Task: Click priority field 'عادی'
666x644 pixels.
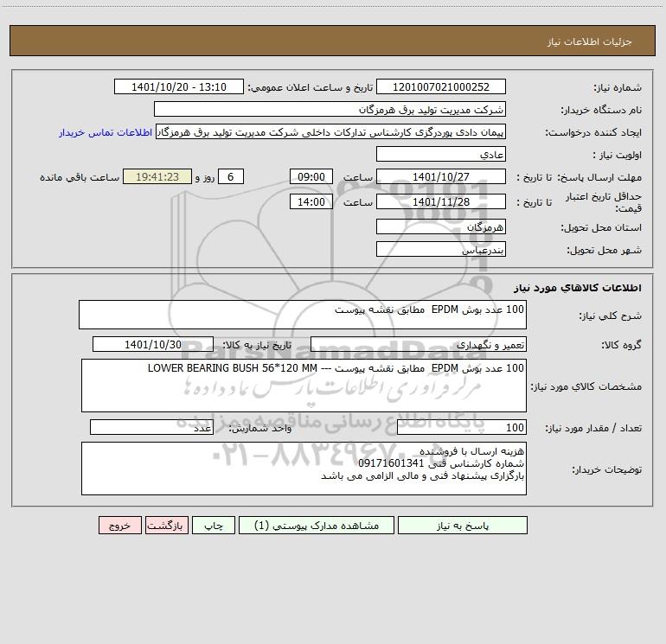Action: [x=441, y=154]
